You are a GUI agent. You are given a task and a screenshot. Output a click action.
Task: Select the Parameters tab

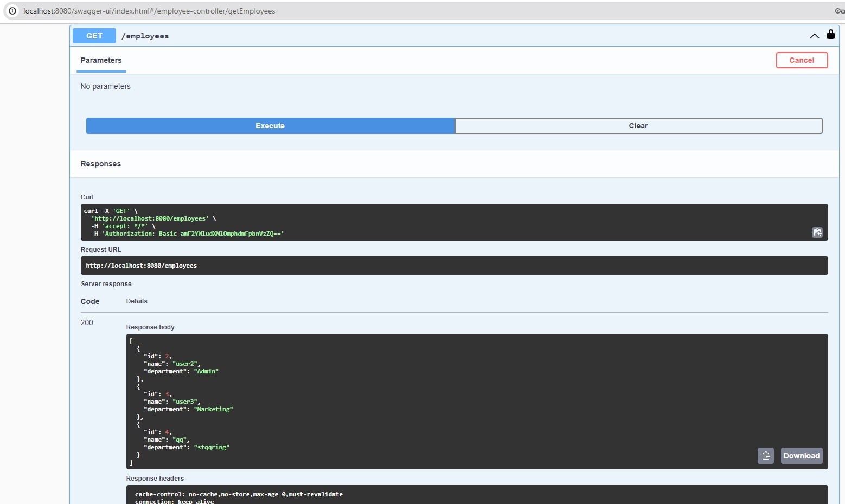101,60
